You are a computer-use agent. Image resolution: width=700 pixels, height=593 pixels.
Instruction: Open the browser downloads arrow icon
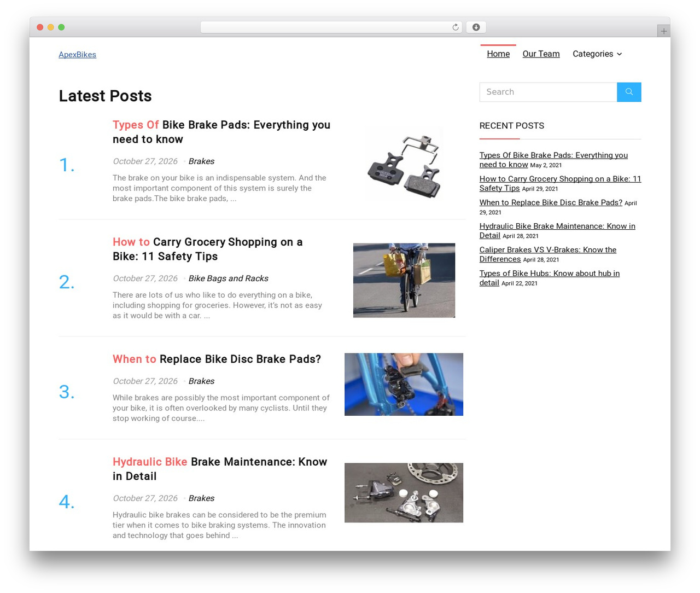(476, 27)
